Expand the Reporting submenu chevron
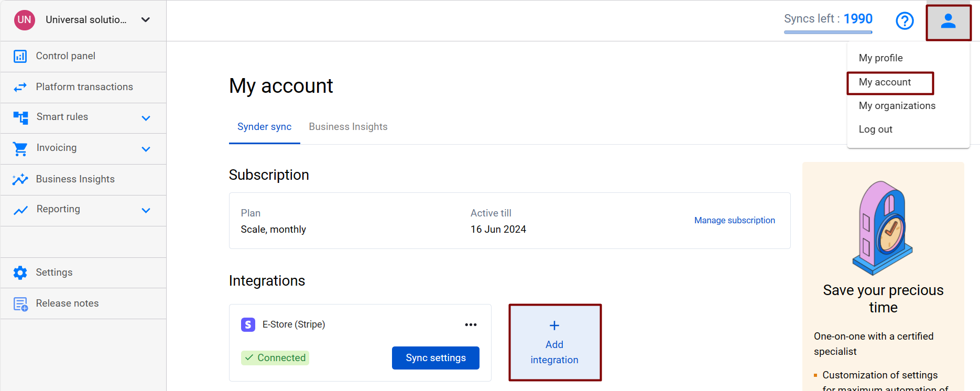 [146, 210]
